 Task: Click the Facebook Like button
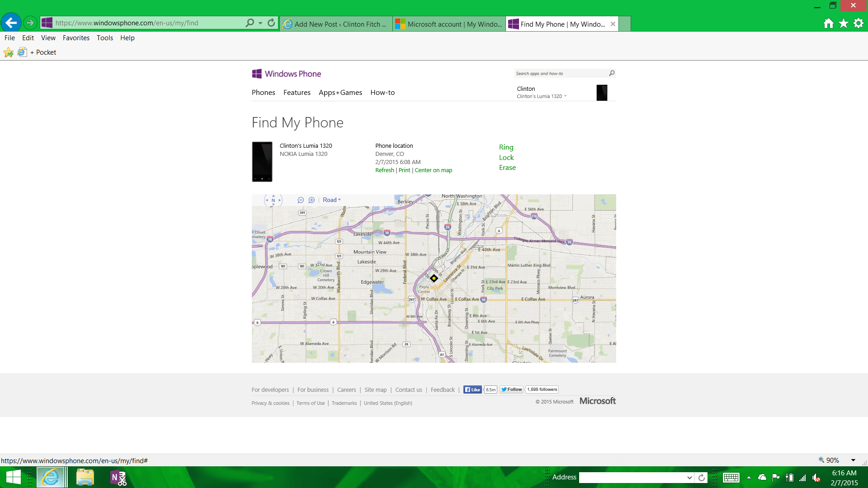pyautogui.click(x=472, y=389)
